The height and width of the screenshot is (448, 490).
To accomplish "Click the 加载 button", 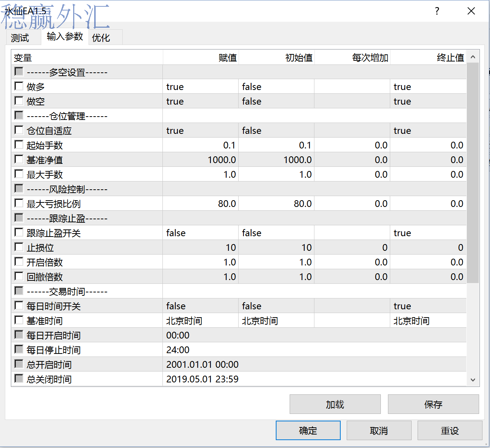I will coord(335,404).
